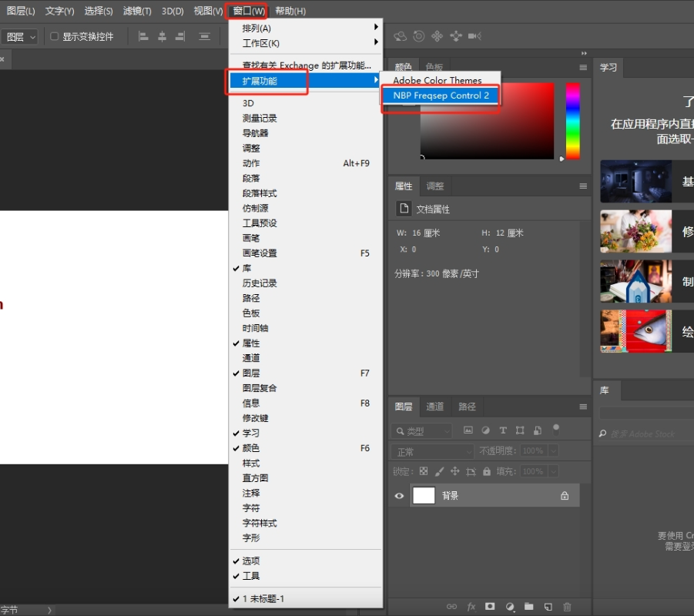Open the Color panel flyout menu icon
This screenshot has height=616, width=694.
[x=583, y=67]
